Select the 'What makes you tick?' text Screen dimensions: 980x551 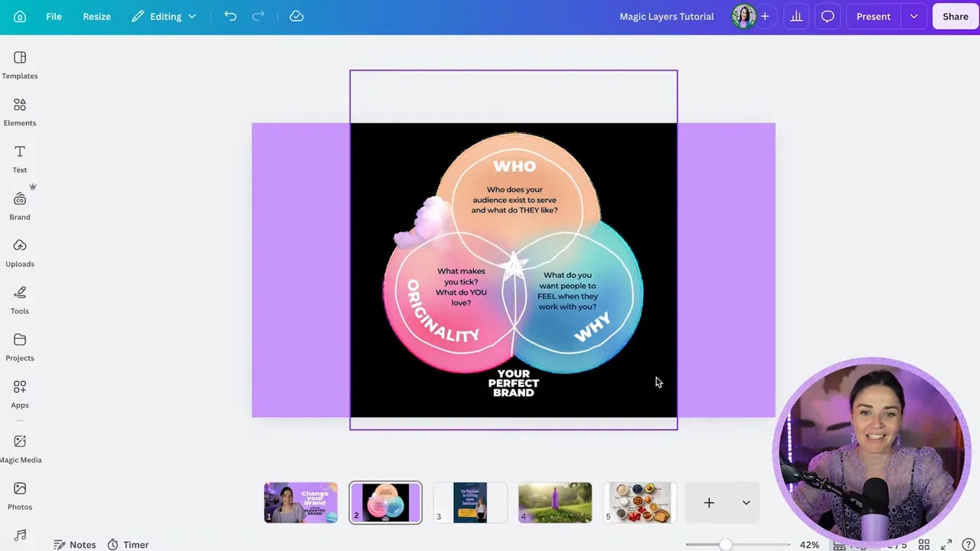click(461, 287)
